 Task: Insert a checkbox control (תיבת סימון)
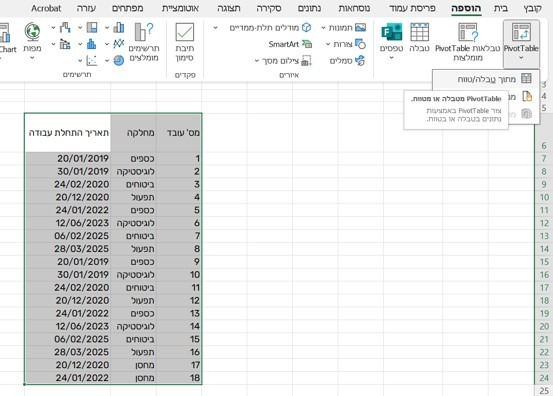tap(185, 42)
